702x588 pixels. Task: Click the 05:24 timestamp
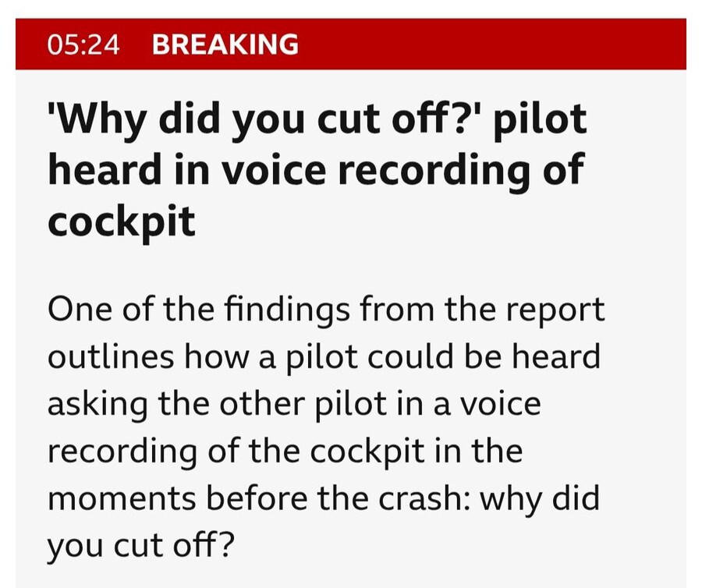click(x=83, y=44)
